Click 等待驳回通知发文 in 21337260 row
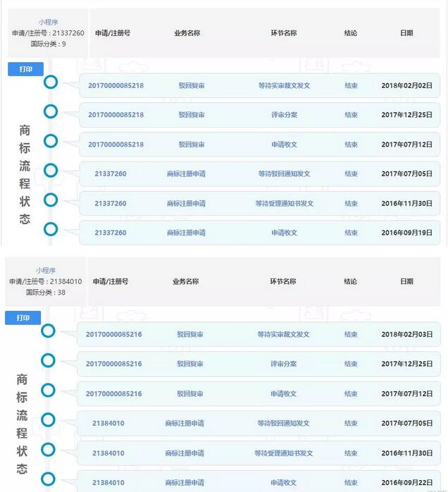 point(284,174)
